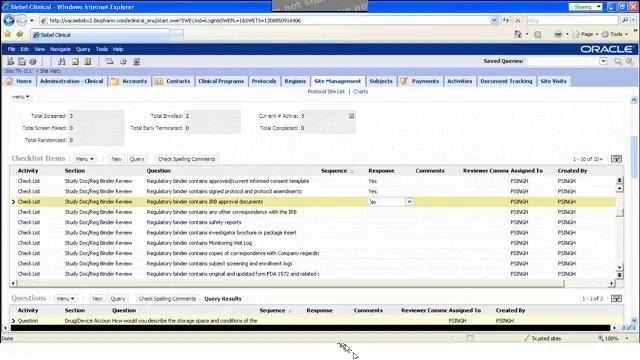The image size is (640, 360).
Task: Click the window-shaped icon in Siebel toolbar
Action: pos(109,61)
